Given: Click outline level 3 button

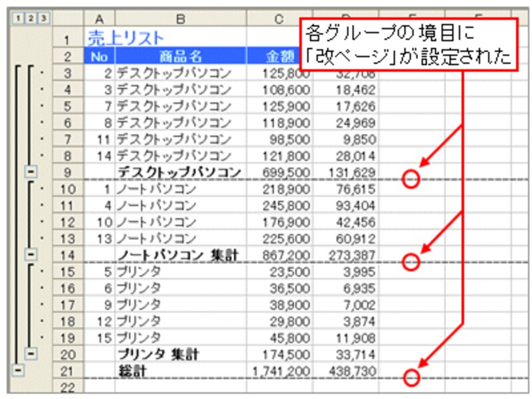Looking at the screenshot, I should pyautogui.click(x=42, y=19).
